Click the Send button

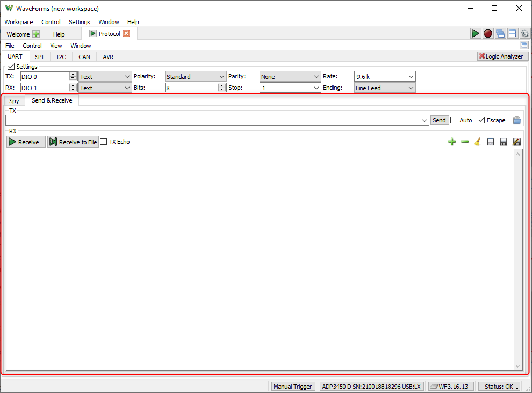439,120
